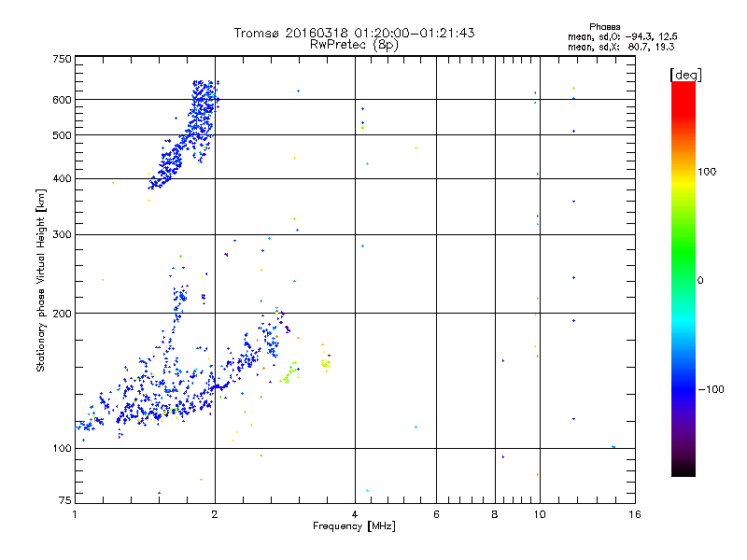Select the "mean, sd,O: -94.3, 12.5" line
Screen dimensions: 747x560
click(x=622, y=36)
